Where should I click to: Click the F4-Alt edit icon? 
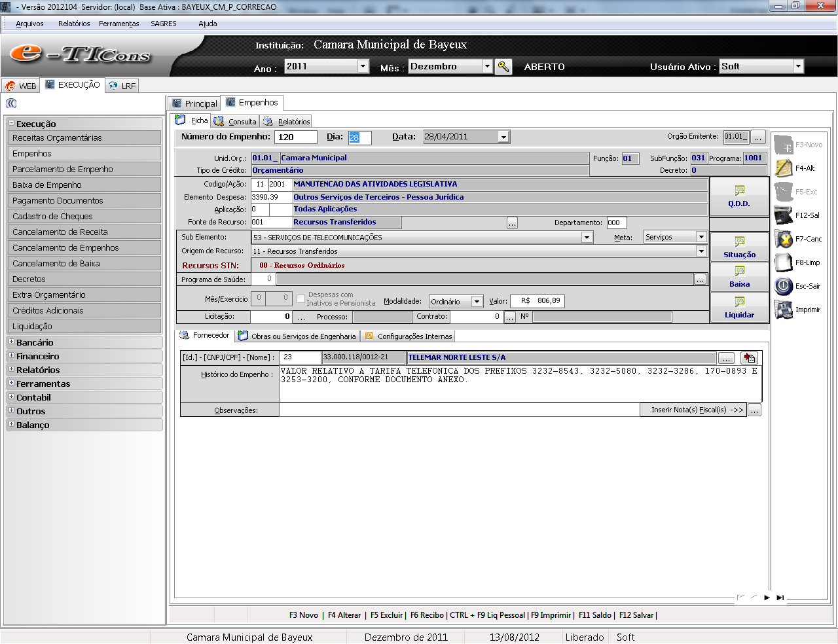click(784, 168)
